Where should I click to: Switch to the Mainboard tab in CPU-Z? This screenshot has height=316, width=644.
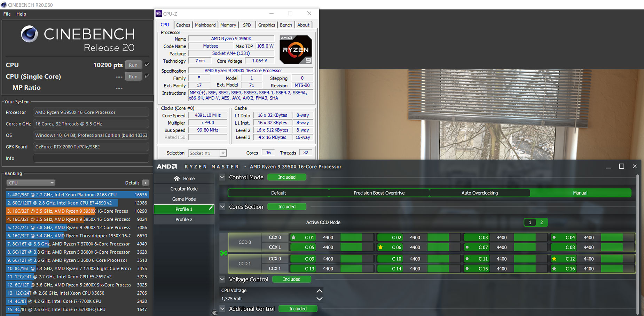(x=205, y=25)
